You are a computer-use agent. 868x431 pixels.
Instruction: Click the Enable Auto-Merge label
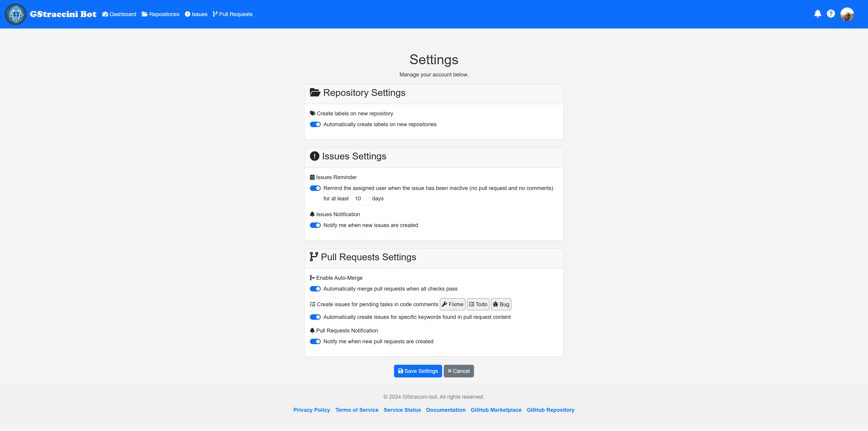pyautogui.click(x=339, y=278)
